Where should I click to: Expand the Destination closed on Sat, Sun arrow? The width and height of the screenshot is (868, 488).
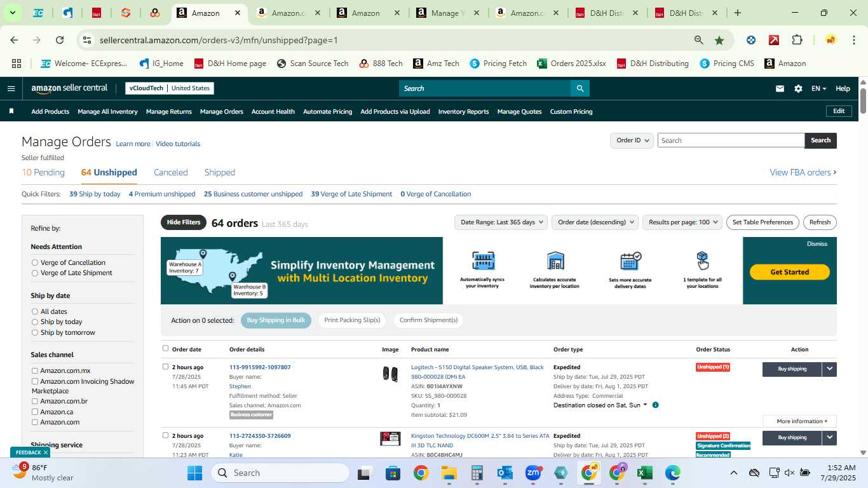(645, 405)
